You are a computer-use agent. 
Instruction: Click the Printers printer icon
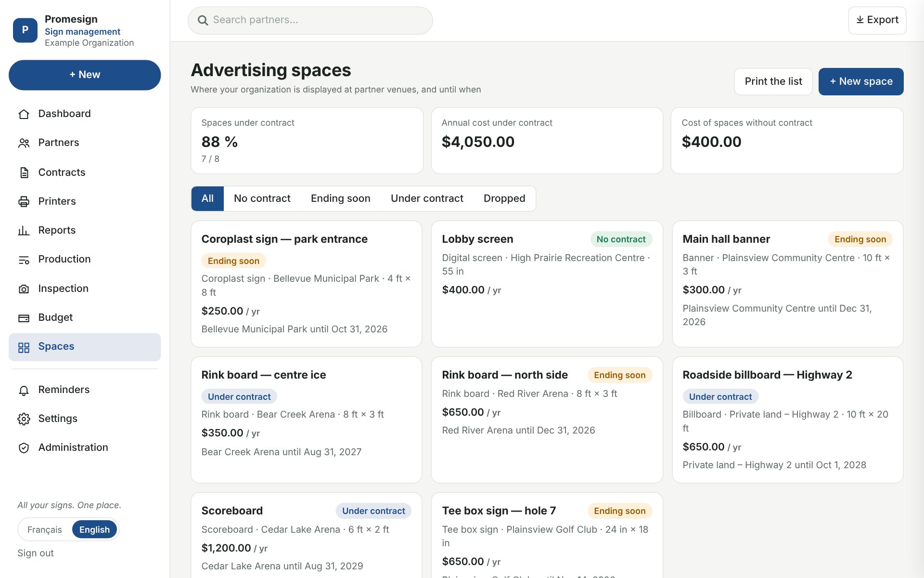[24, 201]
